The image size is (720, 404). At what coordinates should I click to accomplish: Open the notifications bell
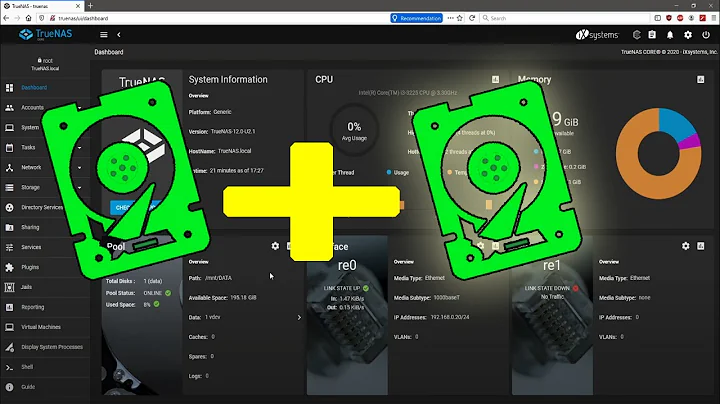click(x=670, y=35)
